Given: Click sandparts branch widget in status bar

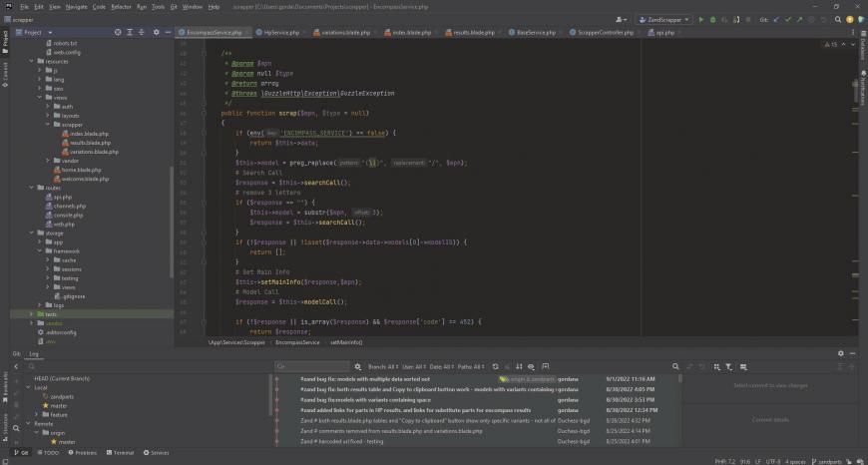Looking at the screenshot, I should (826, 461).
